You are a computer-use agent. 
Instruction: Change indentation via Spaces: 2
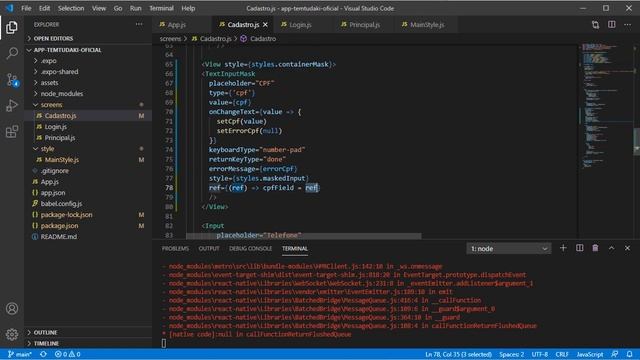[511, 354]
